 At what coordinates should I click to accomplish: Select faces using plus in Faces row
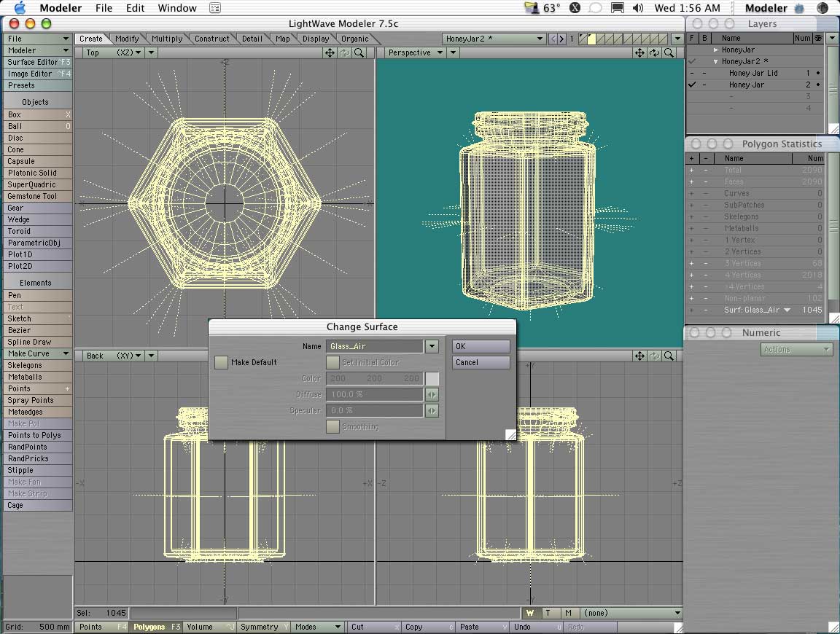[x=691, y=181]
